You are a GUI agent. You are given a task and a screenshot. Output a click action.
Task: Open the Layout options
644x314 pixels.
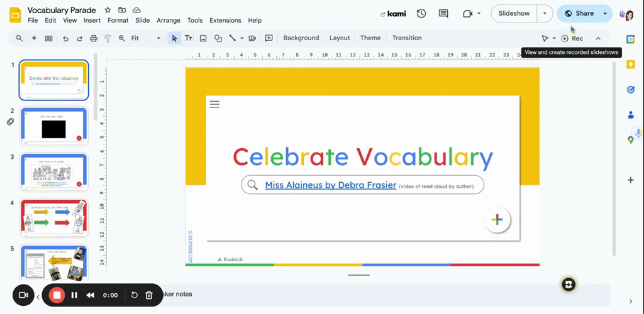(x=340, y=38)
